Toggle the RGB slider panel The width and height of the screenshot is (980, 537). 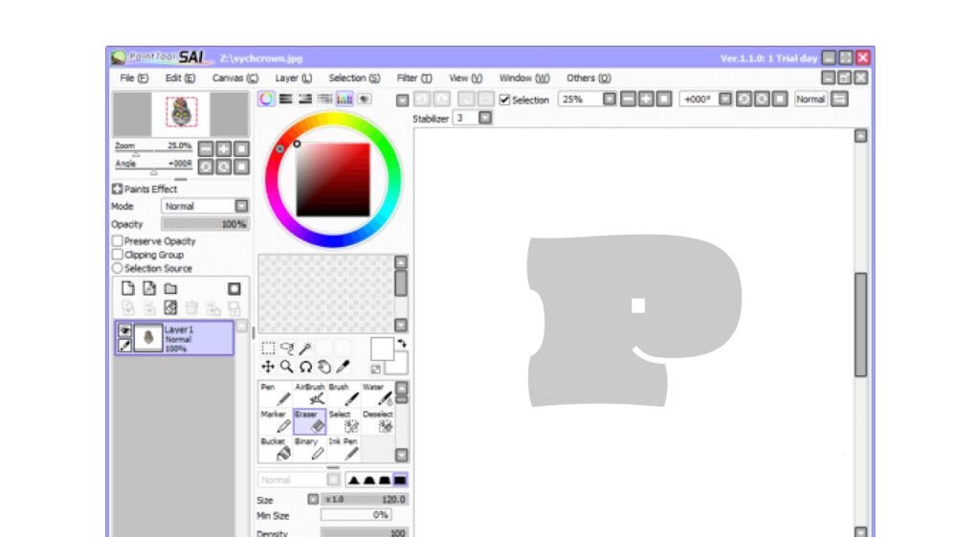pyautogui.click(x=285, y=100)
